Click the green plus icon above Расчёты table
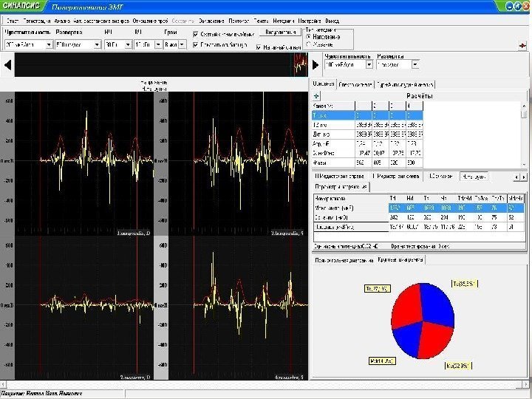The height and width of the screenshot is (399, 532). pyautogui.click(x=316, y=96)
